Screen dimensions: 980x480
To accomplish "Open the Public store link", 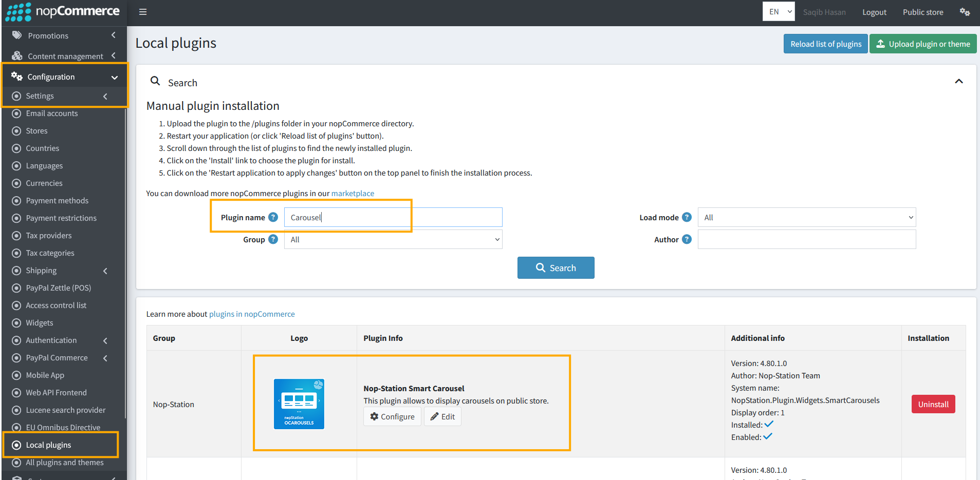I will tap(923, 12).
